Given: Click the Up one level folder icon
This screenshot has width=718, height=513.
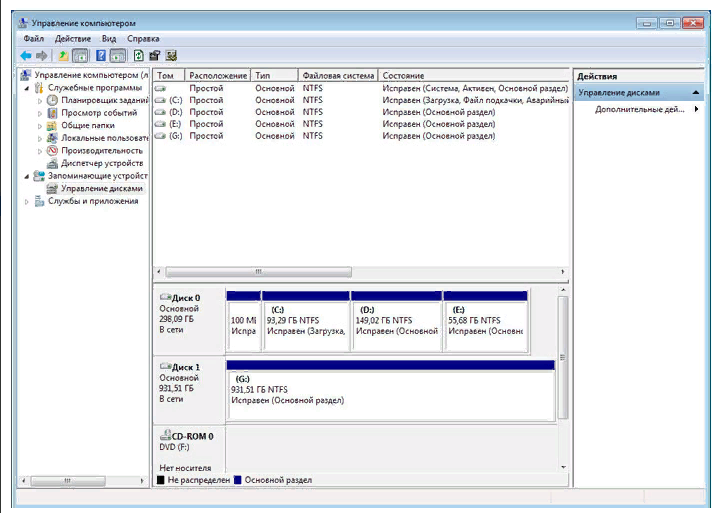Looking at the screenshot, I should coord(63,56).
